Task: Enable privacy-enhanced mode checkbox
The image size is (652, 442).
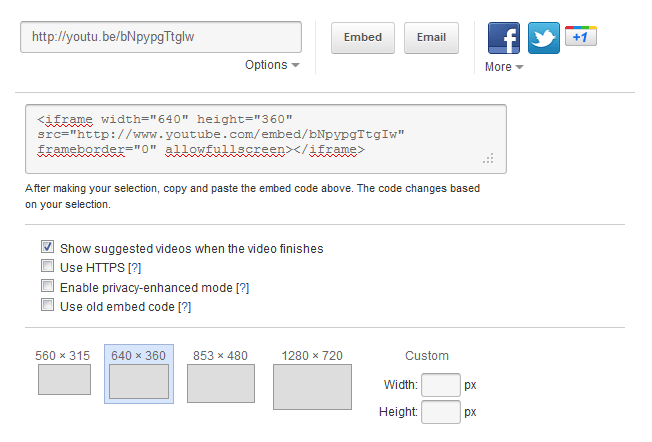Action: 47,287
